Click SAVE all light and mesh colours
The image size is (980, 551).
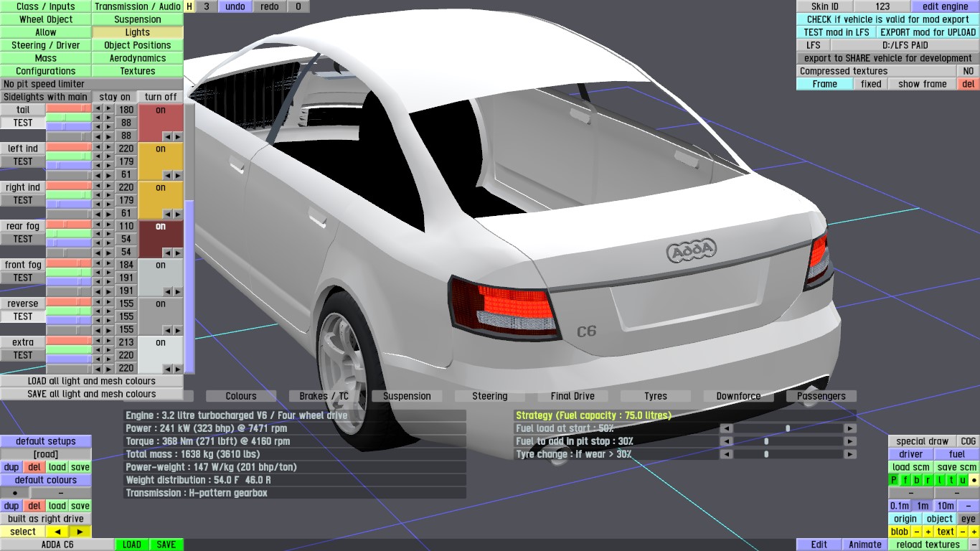92,394
